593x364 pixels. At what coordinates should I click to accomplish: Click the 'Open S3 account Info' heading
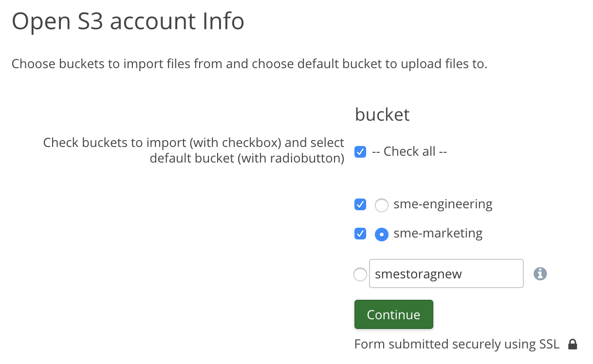128,22
